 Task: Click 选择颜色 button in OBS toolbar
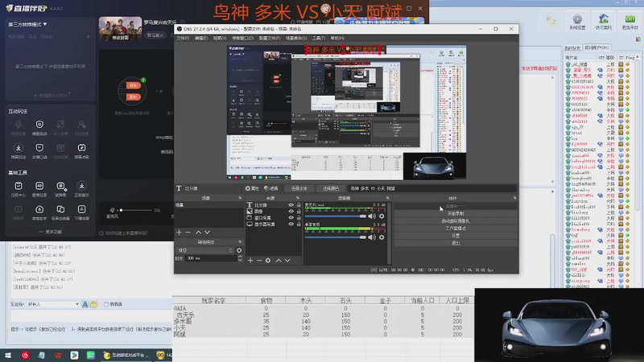click(331, 188)
